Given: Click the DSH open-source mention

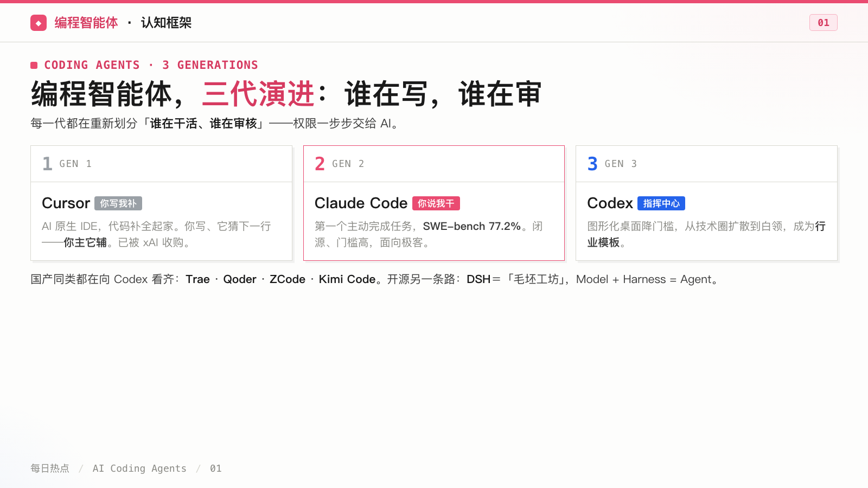Looking at the screenshot, I should click(x=478, y=279).
